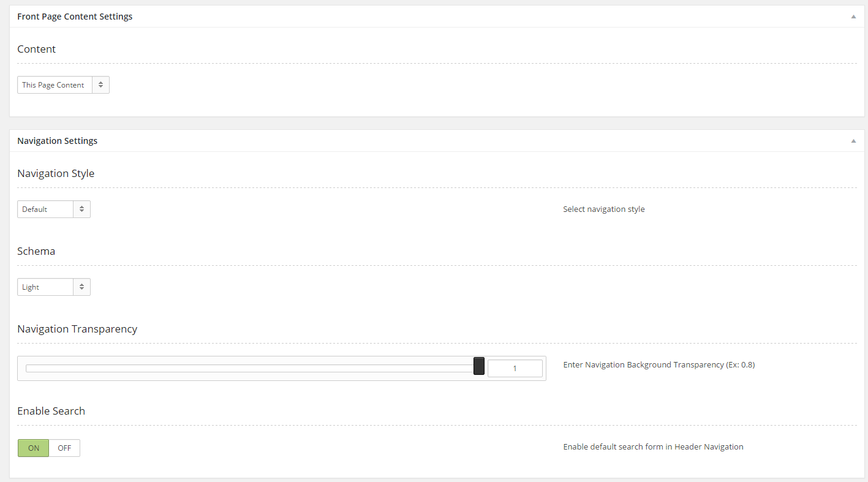Screen dimensions: 868x482
Task: Click the Navigation Settings panel title
Action: pos(57,141)
